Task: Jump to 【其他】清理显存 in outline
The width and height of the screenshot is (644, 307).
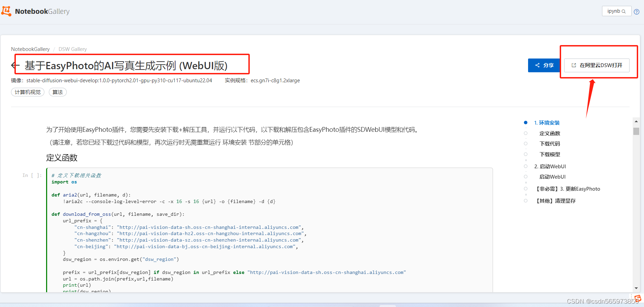Action: (x=555, y=201)
